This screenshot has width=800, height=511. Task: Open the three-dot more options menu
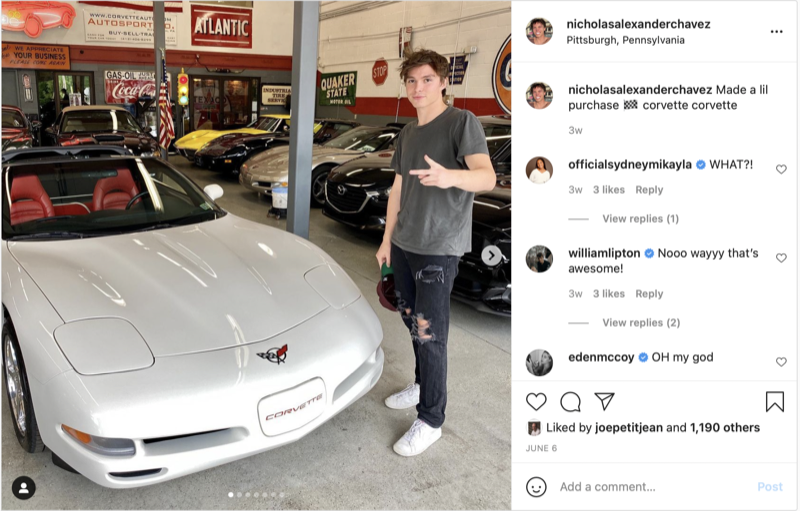(x=777, y=32)
